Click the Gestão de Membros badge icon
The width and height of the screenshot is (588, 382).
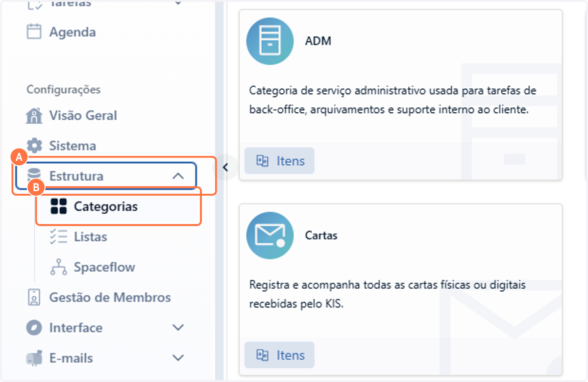[x=34, y=298]
